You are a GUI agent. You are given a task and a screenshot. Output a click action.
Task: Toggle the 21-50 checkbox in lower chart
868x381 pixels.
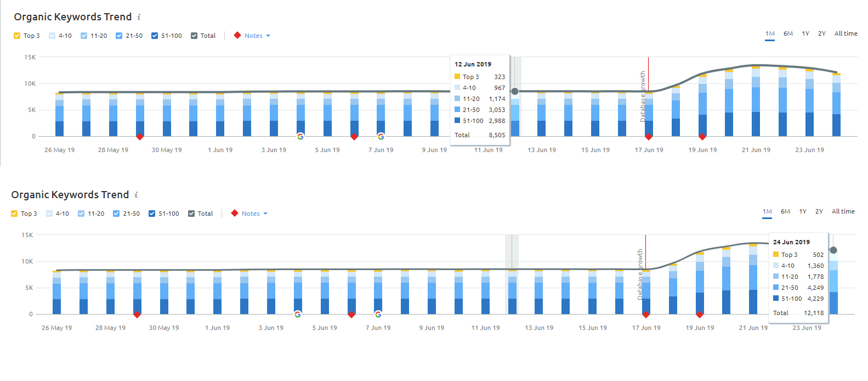(116, 214)
